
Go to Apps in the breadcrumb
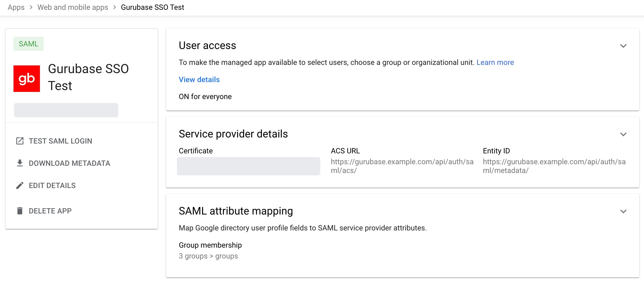16,7
